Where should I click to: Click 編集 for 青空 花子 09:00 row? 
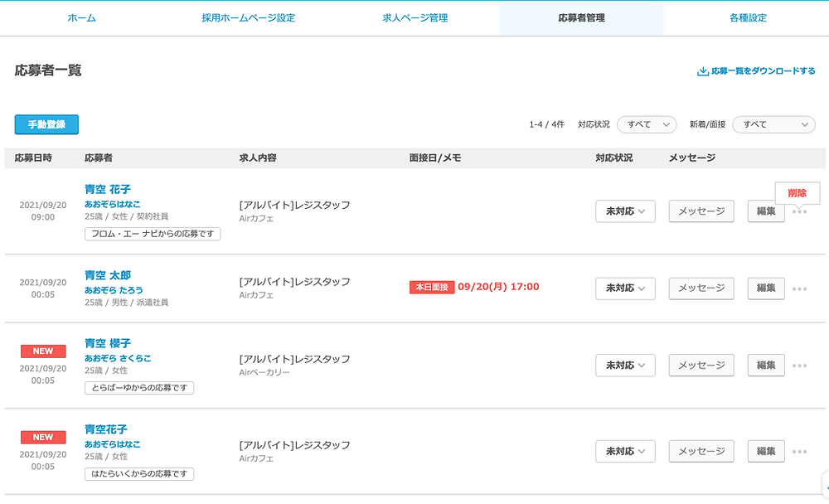click(766, 211)
